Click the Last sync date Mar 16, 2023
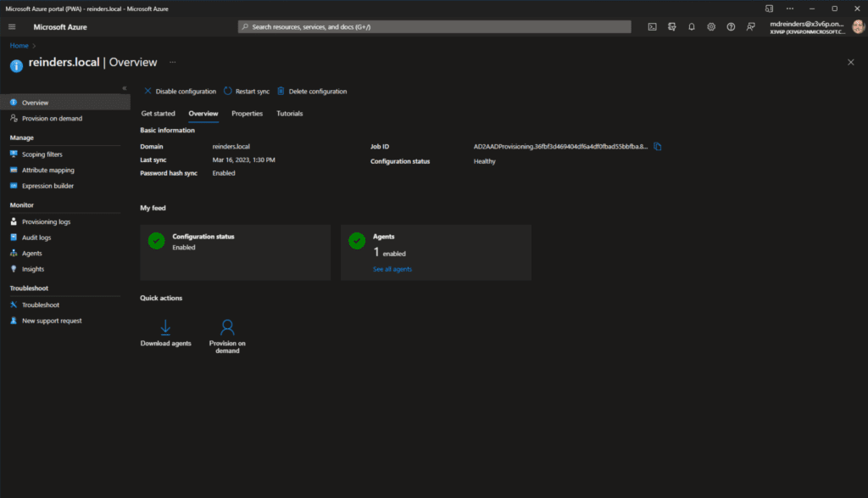 [243, 160]
